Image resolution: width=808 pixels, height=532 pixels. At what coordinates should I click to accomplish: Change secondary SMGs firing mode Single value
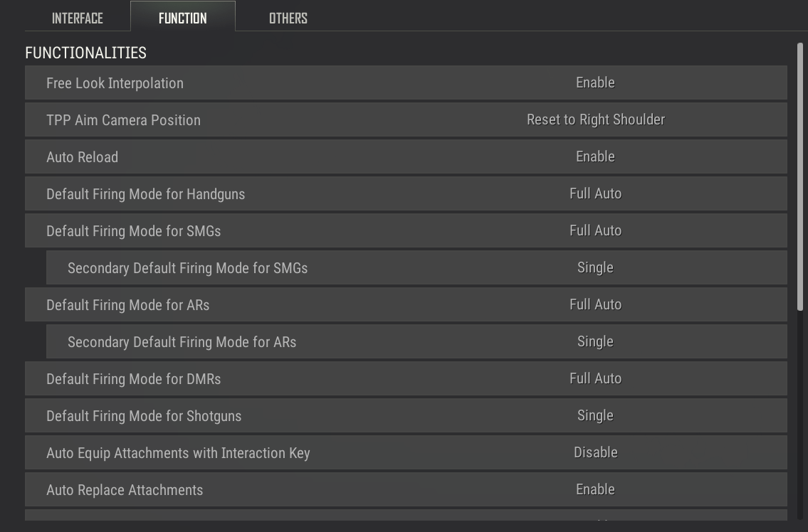tap(595, 267)
